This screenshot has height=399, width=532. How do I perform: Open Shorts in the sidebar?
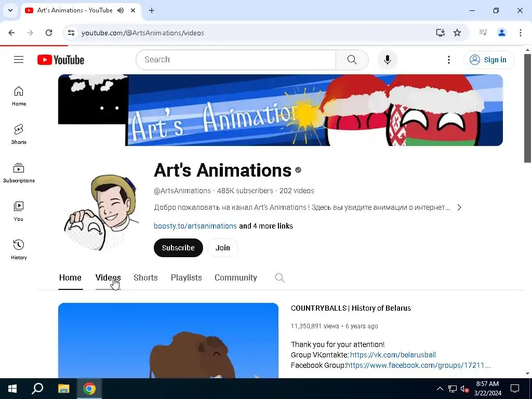point(19,135)
